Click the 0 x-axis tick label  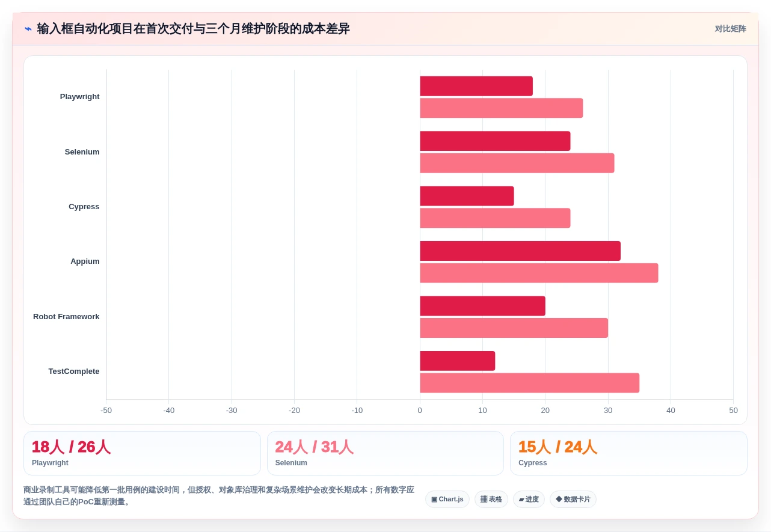pos(420,411)
